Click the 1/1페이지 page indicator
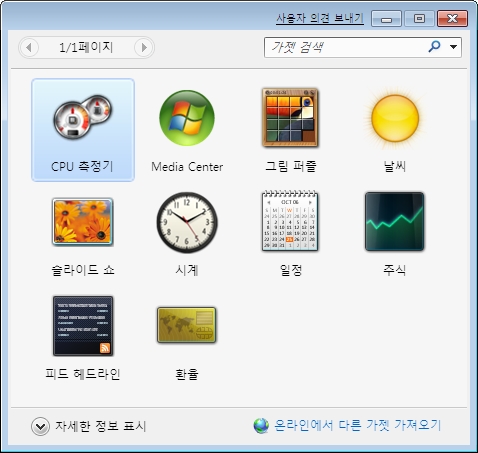This screenshot has width=478, height=453. tap(86, 47)
